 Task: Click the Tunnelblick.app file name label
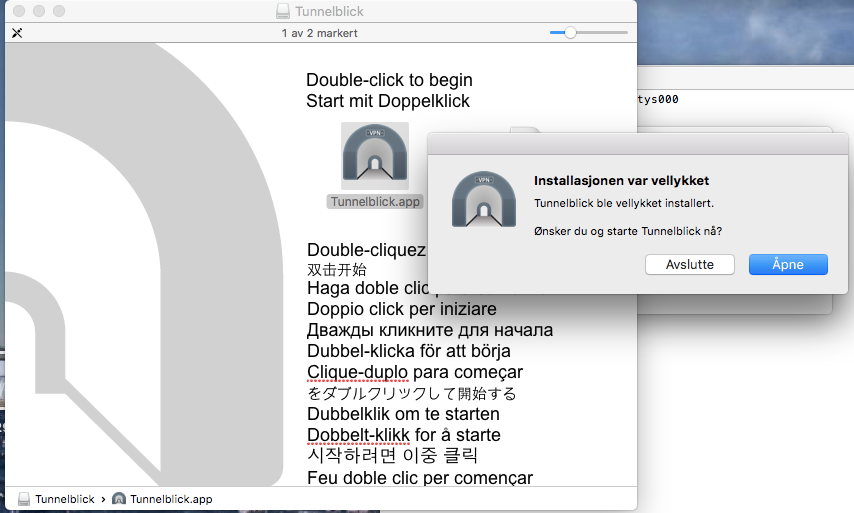[x=375, y=201]
